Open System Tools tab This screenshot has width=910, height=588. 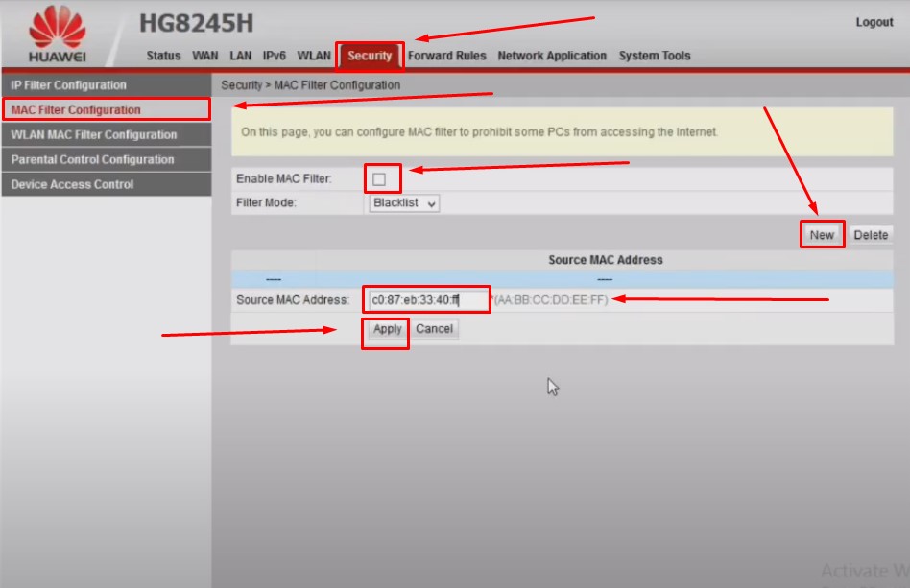655,56
